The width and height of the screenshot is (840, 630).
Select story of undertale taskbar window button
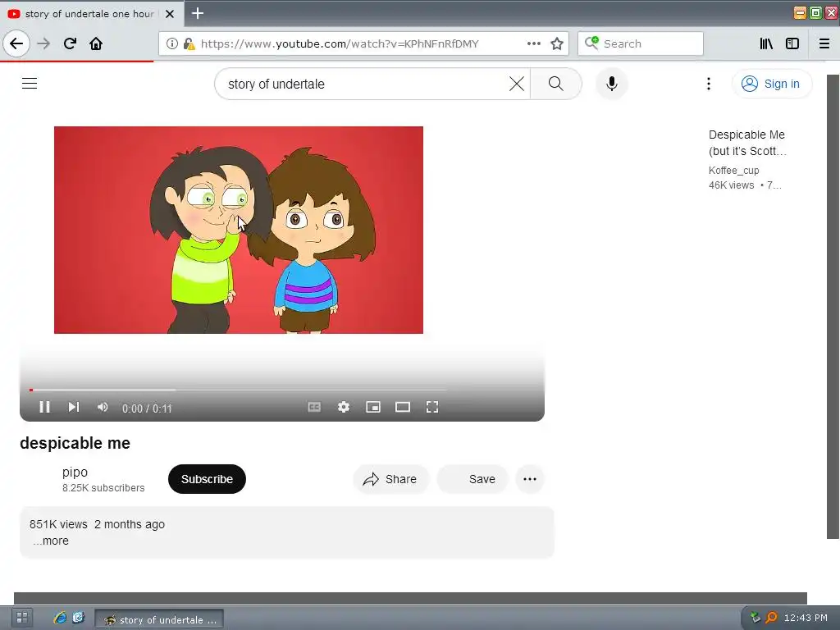[159, 619]
